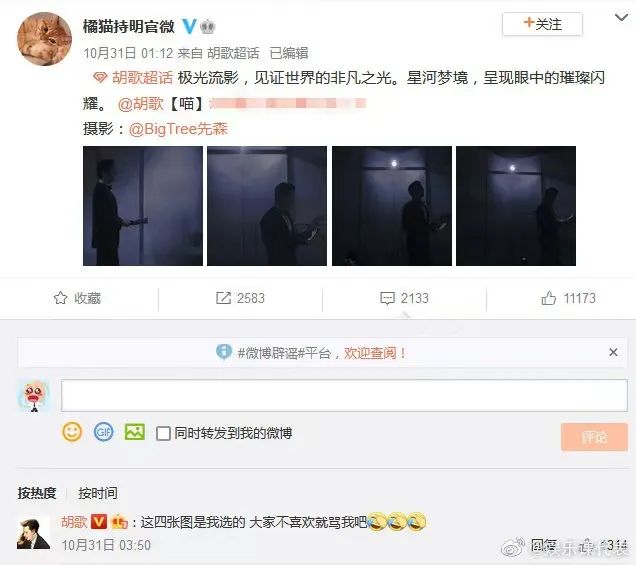636x565 pixels.
Task: Click the star favorite icon 收藏
Action: coord(60,298)
